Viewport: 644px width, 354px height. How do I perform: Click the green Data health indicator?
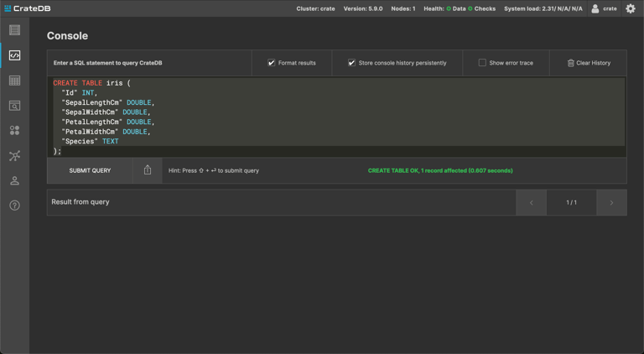(x=449, y=8)
